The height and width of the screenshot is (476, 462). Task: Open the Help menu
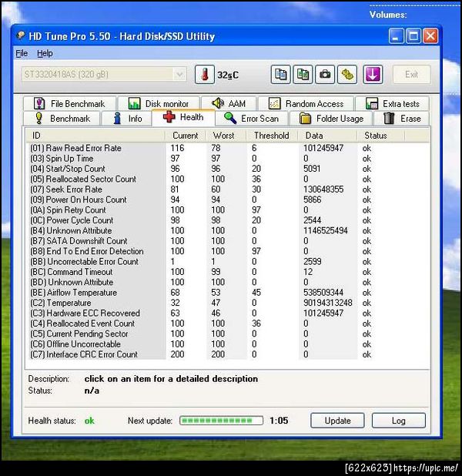pyautogui.click(x=45, y=53)
